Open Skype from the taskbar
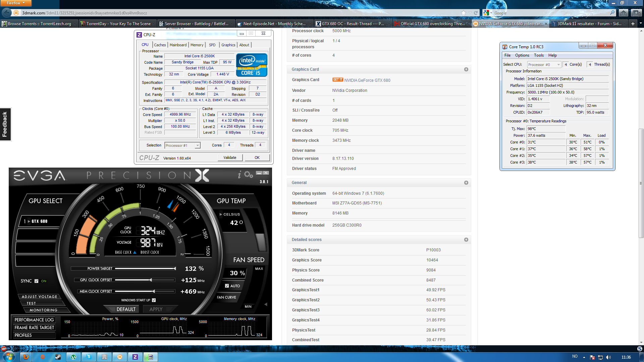The width and height of the screenshot is (644, 362). coord(89,357)
